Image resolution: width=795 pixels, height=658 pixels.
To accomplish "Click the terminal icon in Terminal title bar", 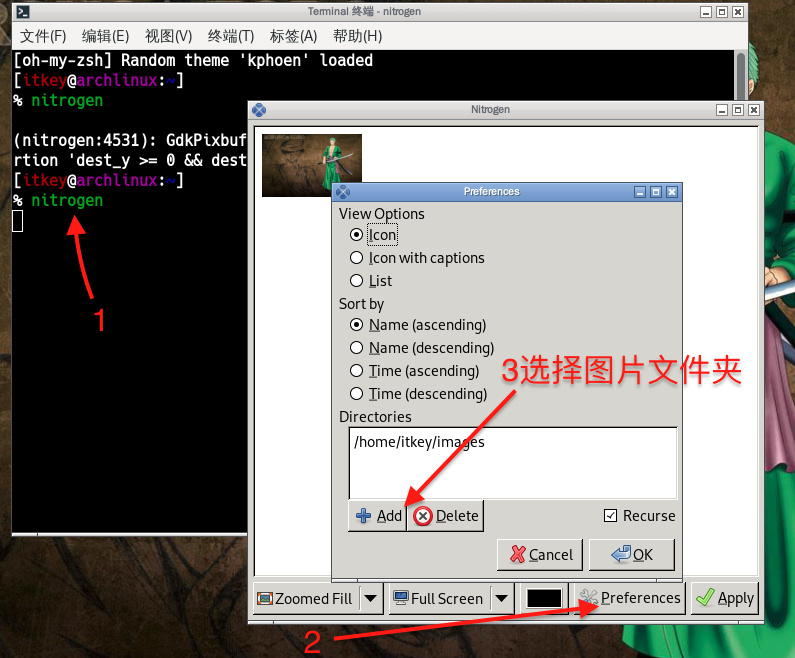I will pyautogui.click(x=23, y=12).
